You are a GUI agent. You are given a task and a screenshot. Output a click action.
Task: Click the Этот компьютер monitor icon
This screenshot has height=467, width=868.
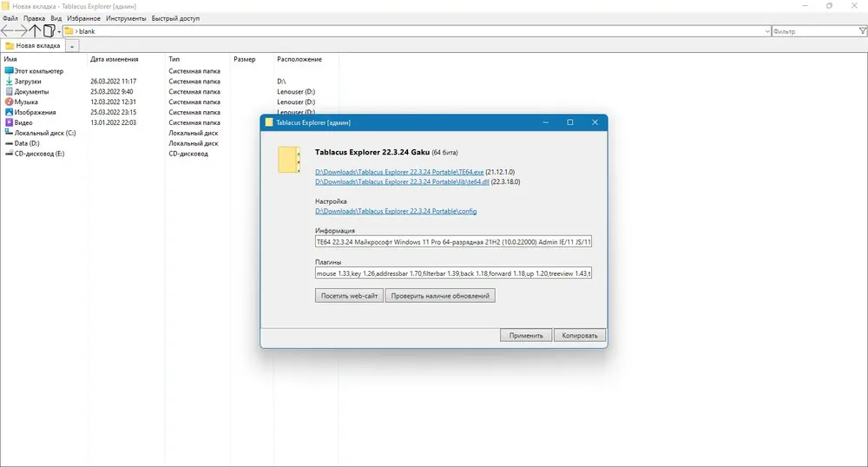(9, 71)
